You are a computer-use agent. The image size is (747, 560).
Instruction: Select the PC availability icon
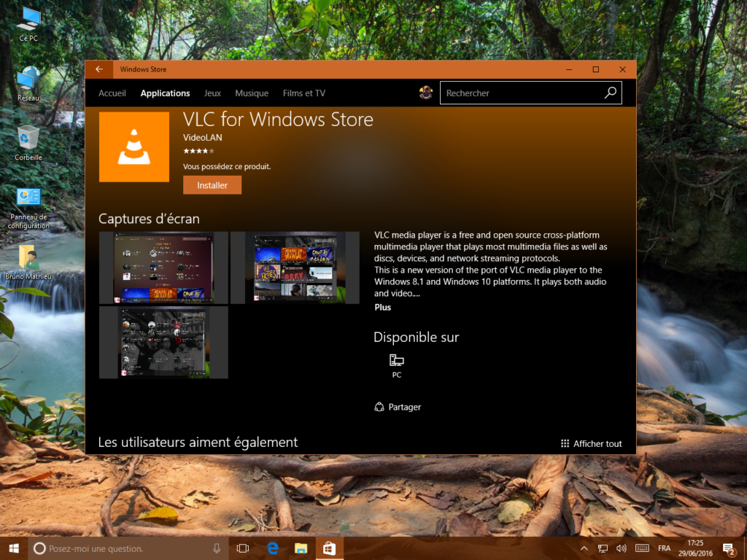tap(396, 361)
